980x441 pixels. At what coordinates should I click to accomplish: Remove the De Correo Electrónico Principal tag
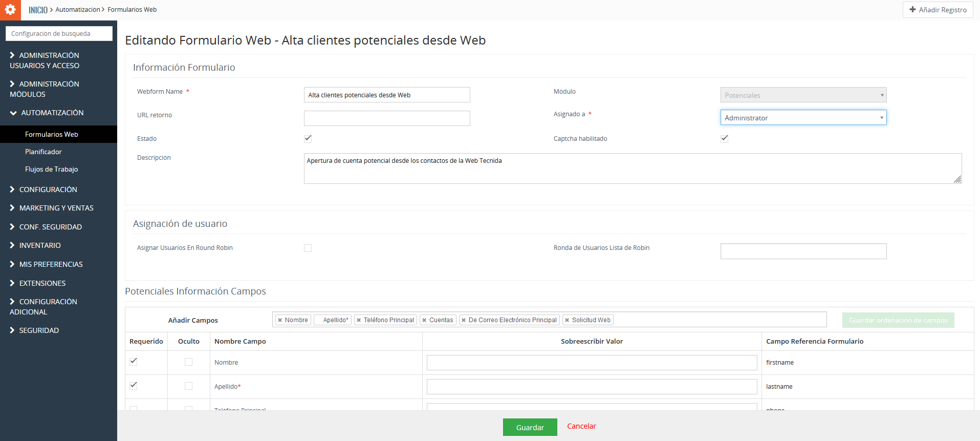click(x=464, y=320)
